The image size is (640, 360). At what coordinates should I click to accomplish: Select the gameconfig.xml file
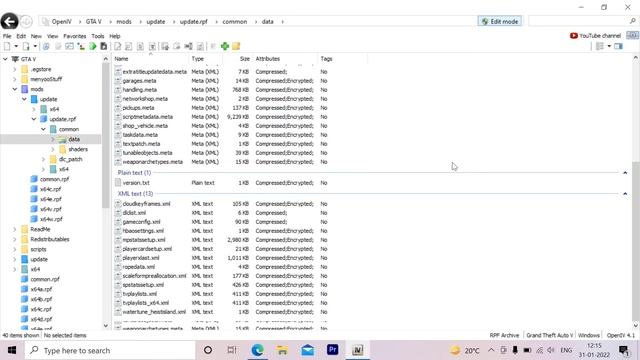point(142,222)
